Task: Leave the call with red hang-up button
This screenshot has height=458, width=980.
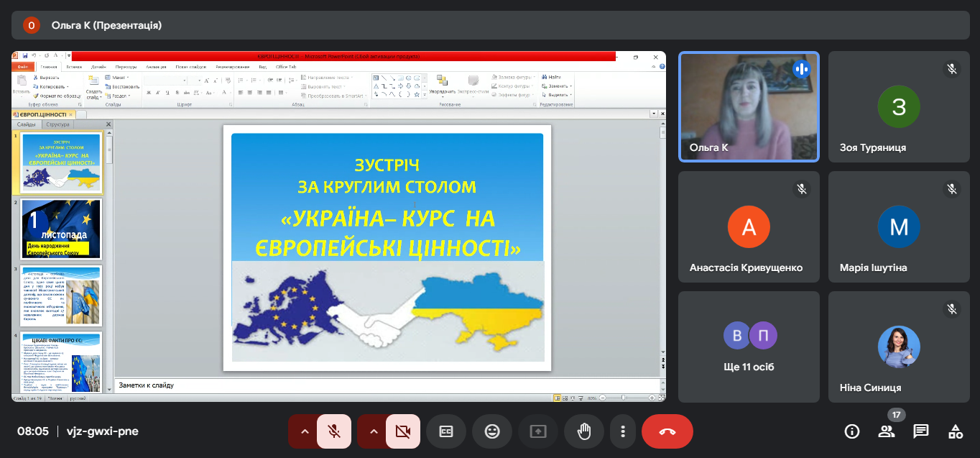Action: click(x=667, y=431)
